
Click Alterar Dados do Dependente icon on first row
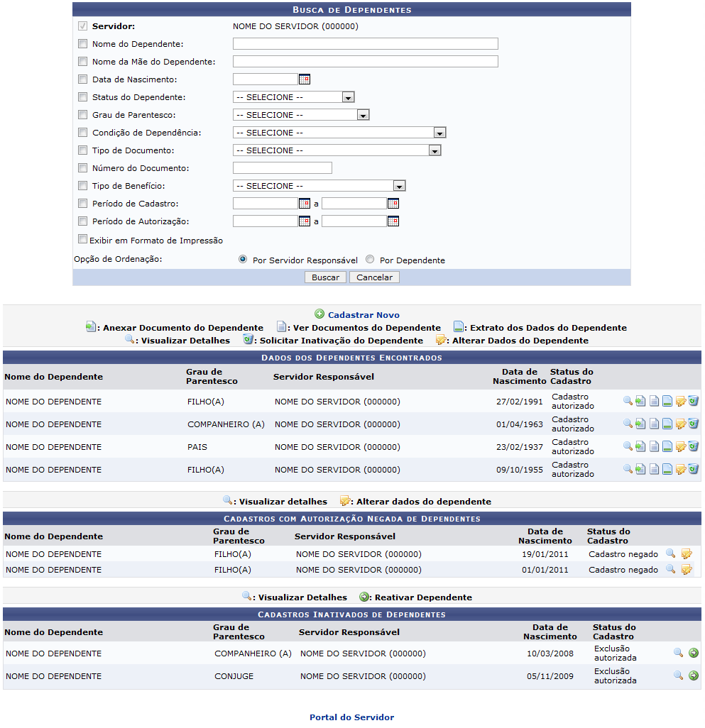tap(680, 400)
